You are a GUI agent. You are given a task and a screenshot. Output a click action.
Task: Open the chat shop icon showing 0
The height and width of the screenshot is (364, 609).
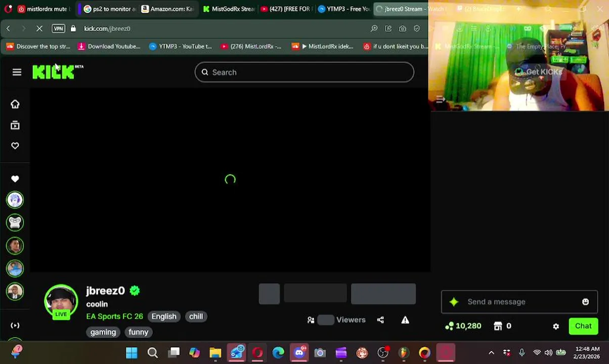(502, 326)
